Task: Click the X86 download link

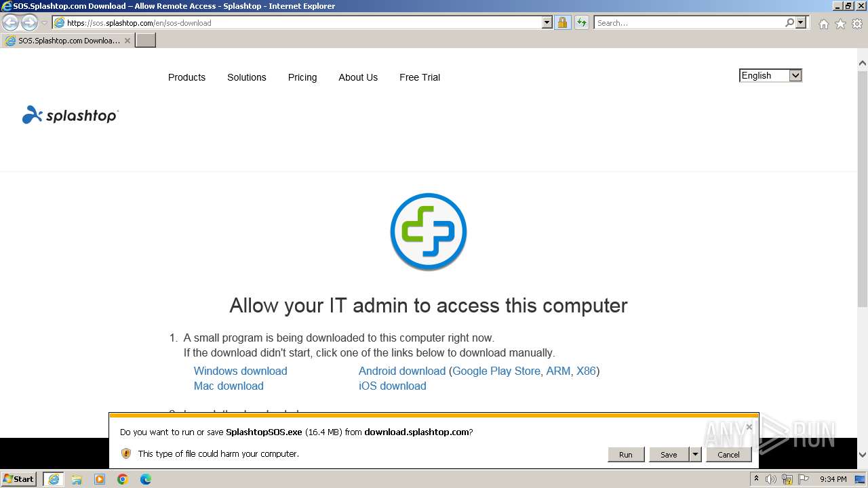Action: 586,371
